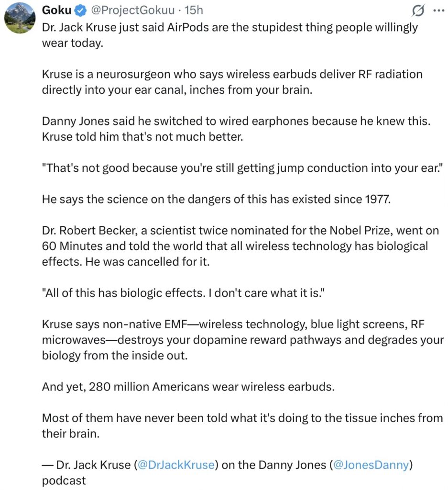Open the @JonesDanny mention link

[x=371, y=465]
